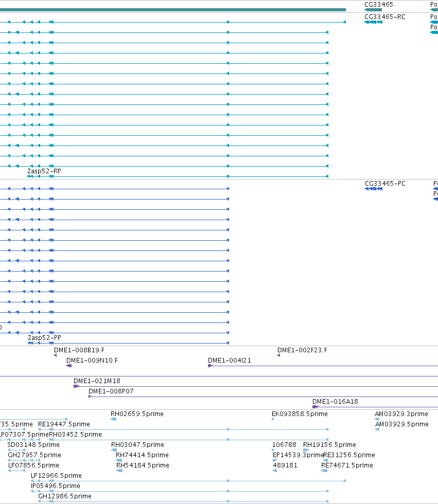Click the RH19156.5prime EST label
438x504 pixels.
[329, 444]
